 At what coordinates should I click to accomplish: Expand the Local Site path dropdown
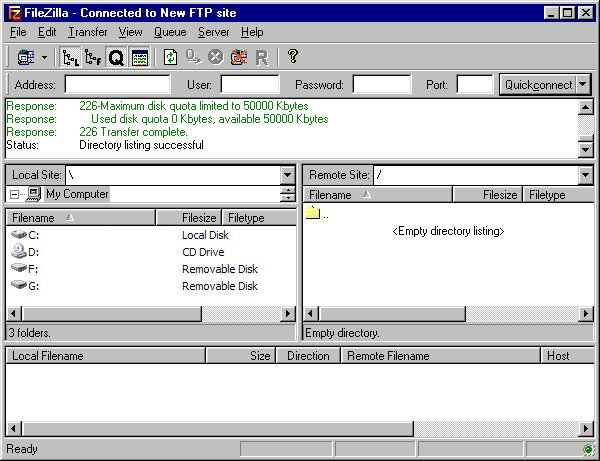pyautogui.click(x=287, y=175)
